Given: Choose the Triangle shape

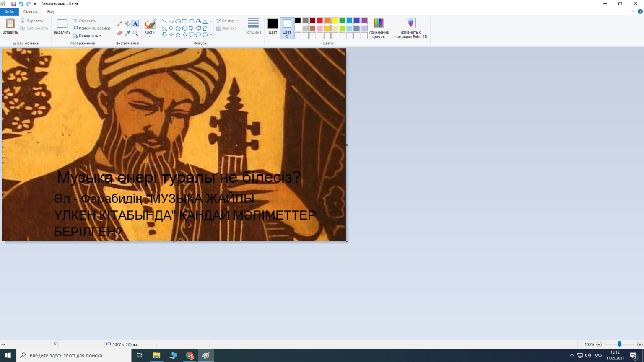Looking at the screenshot, I should 205,21.
